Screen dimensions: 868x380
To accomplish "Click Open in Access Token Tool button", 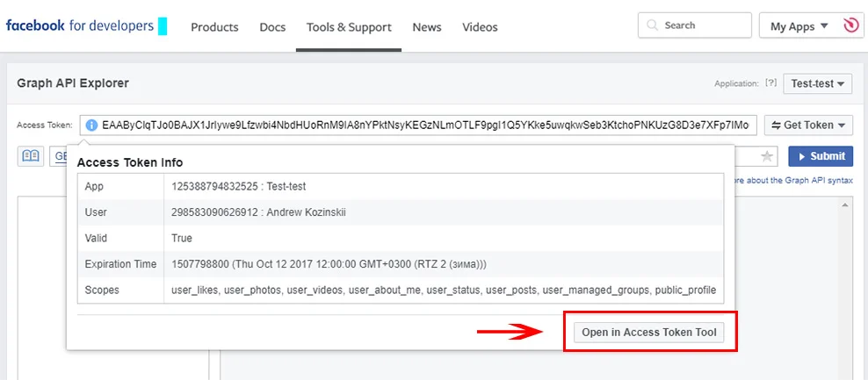I will (649, 333).
